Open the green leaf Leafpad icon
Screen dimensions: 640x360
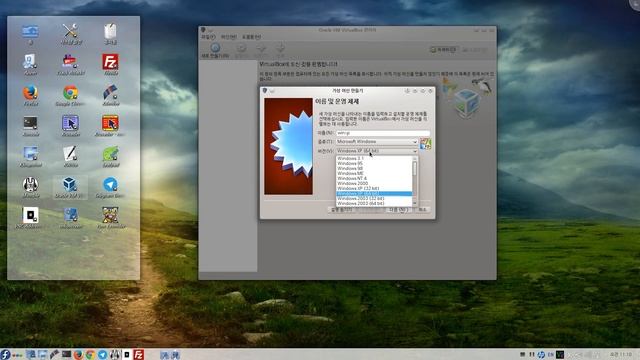coord(110,155)
